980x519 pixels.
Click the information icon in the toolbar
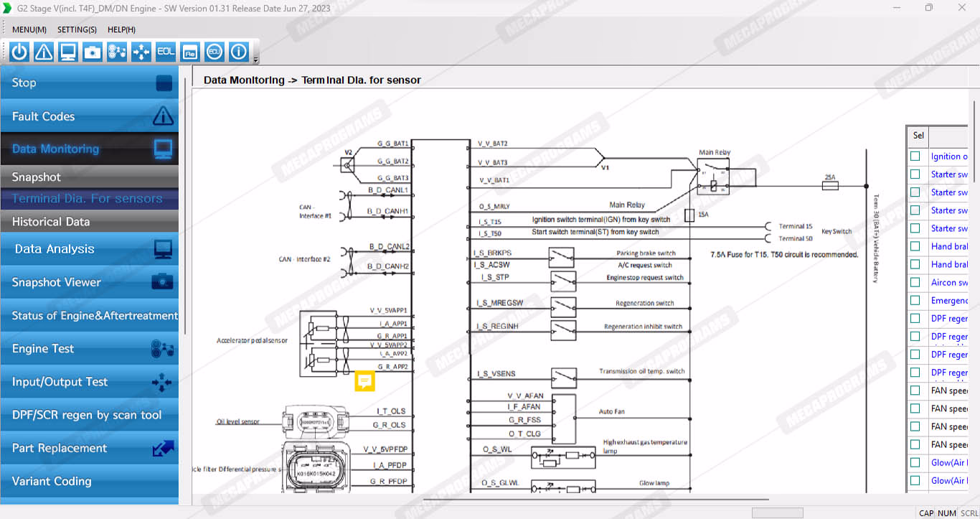click(239, 52)
